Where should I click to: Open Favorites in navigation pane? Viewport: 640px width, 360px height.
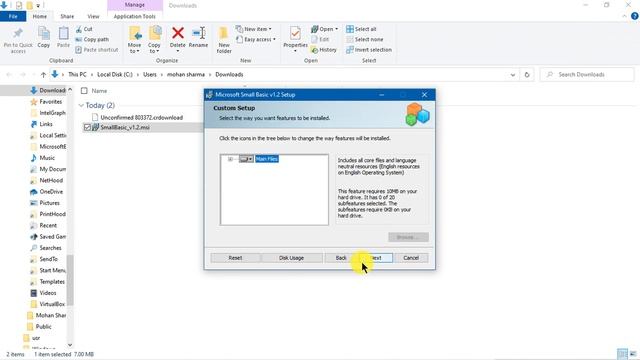point(50,102)
